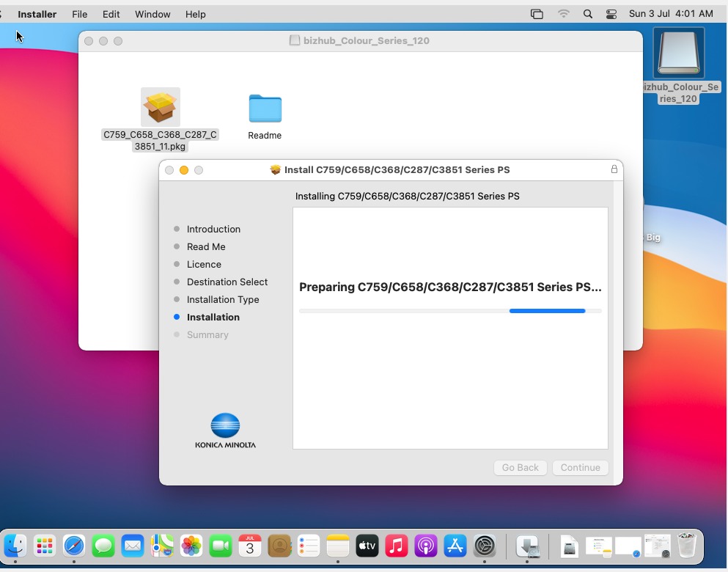
Task: Open System Preferences in the Dock
Action: pos(485,546)
